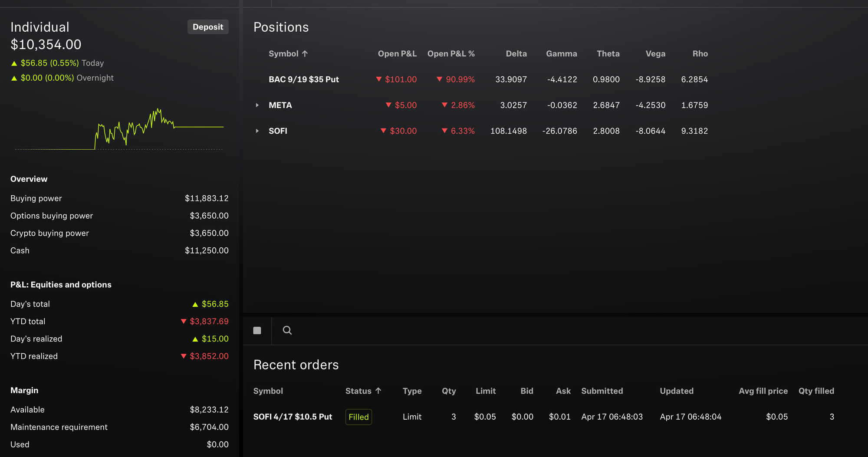The height and width of the screenshot is (457, 868).
Task: Click YTD total value $3,837.69
Action: click(204, 321)
